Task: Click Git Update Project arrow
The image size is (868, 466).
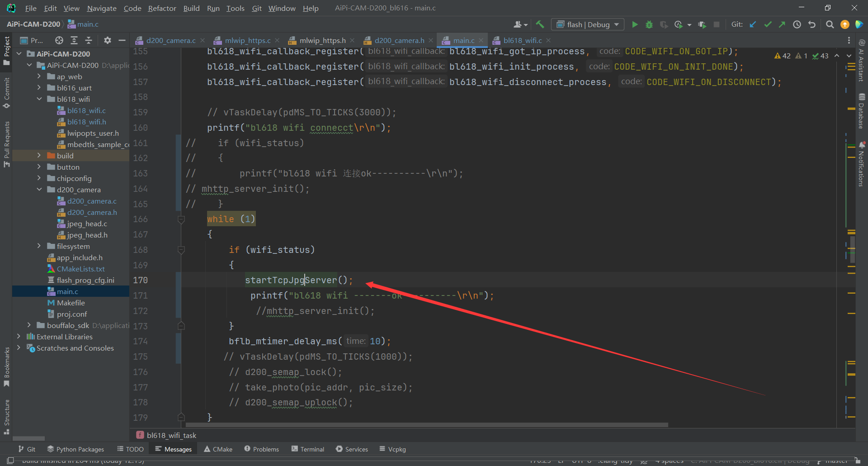Action: (x=753, y=24)
